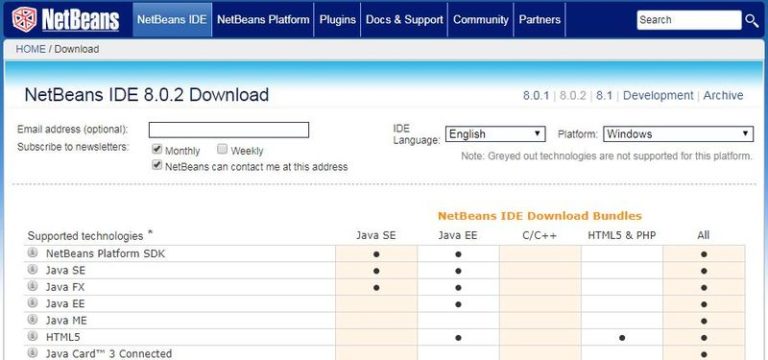Image resolution: width=768 pixels, height=360 pixels.
Task: Select the Partners tab
Action: point(540,20)
